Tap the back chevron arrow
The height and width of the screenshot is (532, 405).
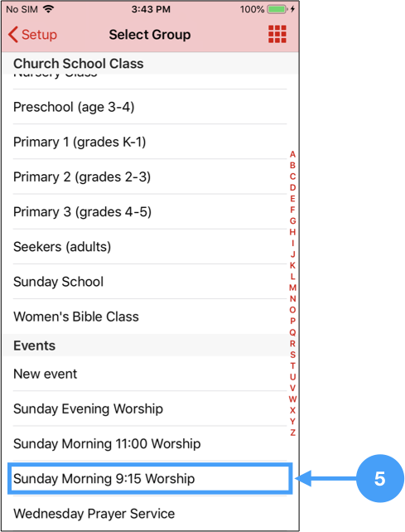point(13,35)
